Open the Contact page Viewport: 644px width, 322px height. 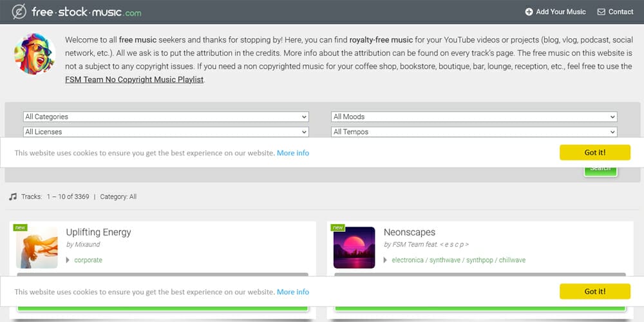click(x=615, y=12)
